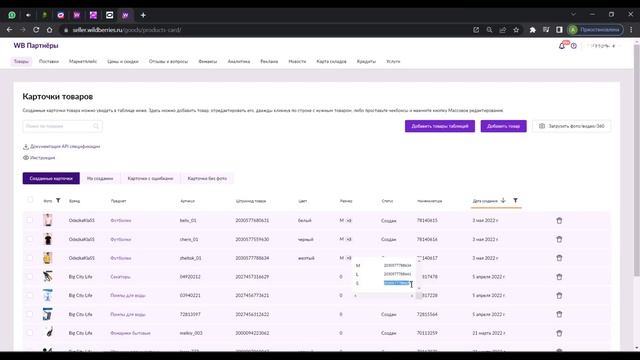Delete product 72815097 with its trash icon
Viewport: 640px width, 360px height.
559,314
